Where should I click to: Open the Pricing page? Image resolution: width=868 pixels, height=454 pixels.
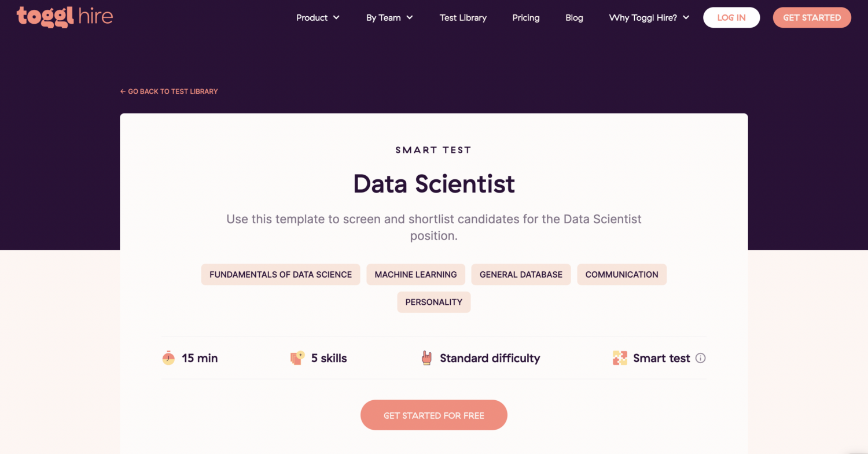tap(525, 17)
